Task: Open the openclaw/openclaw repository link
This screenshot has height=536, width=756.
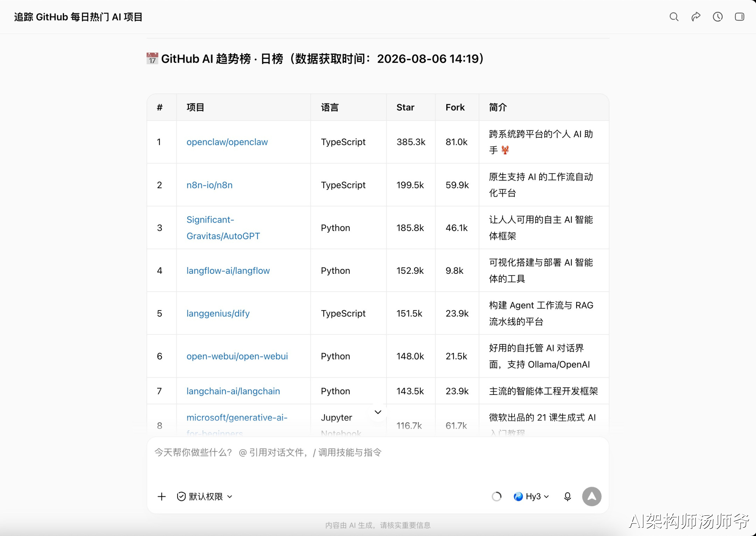Action: 227,142
